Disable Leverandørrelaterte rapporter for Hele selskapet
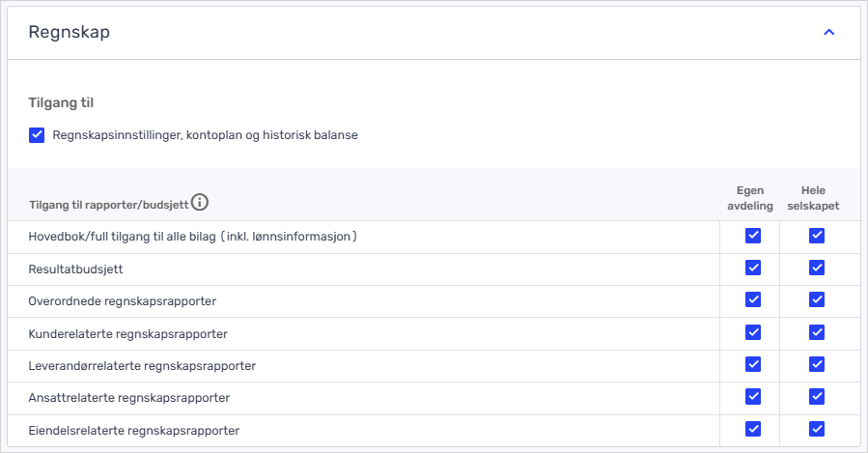The height and width of the screenshot is (453, 868). [x=817, y=365]
